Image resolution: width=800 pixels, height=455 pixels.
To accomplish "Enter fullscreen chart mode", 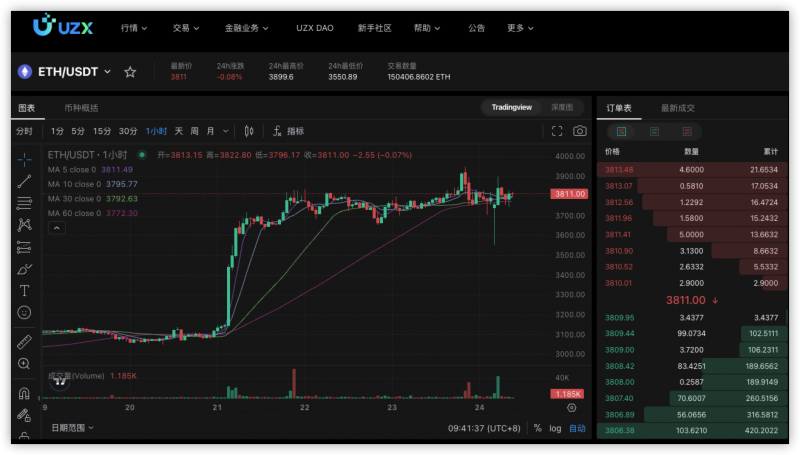I will 557,131.
